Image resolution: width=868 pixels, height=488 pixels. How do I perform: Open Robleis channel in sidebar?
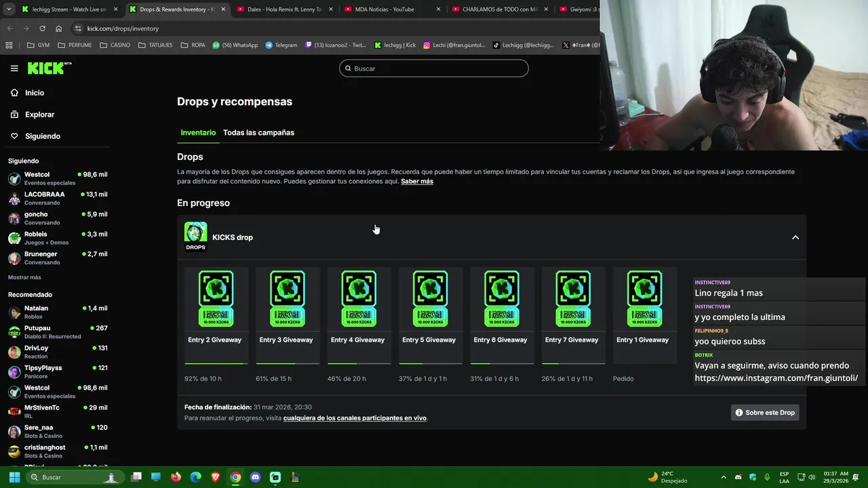[58, 238]
